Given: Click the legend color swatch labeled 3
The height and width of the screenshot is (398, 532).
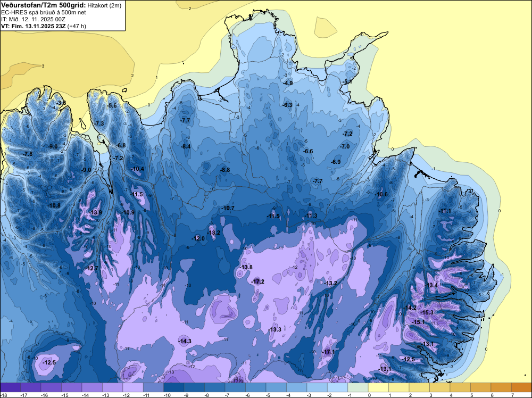Looking at the screenshot, I should point(440,387).
